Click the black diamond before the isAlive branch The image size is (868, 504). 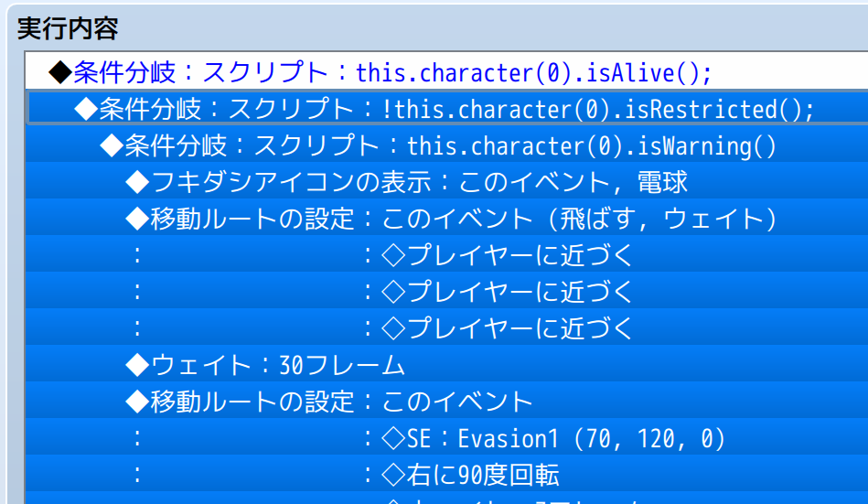[x=59, y=72]
